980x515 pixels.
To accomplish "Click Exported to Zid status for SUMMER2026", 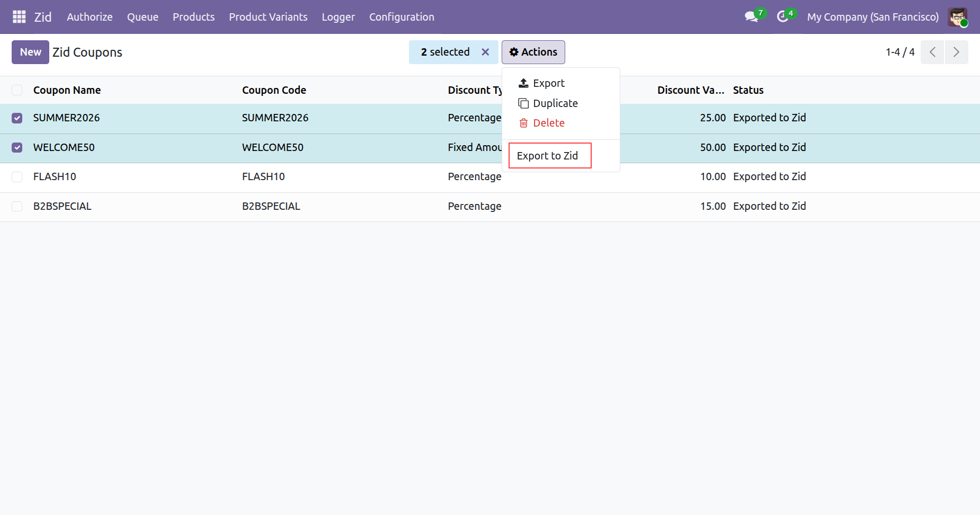I will point(769,118).
